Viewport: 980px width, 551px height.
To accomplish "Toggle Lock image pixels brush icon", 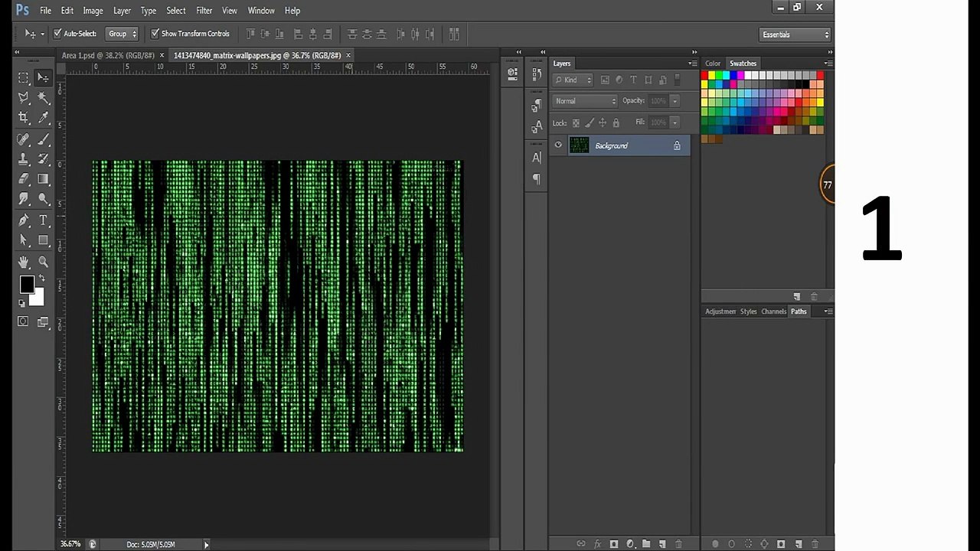I will (x=589, y=122).
